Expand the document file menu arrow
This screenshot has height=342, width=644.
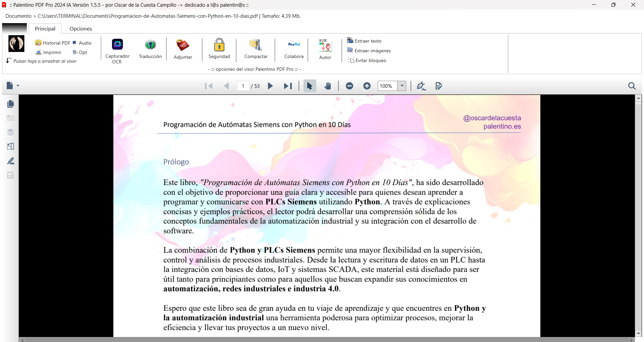coord(18,86)
